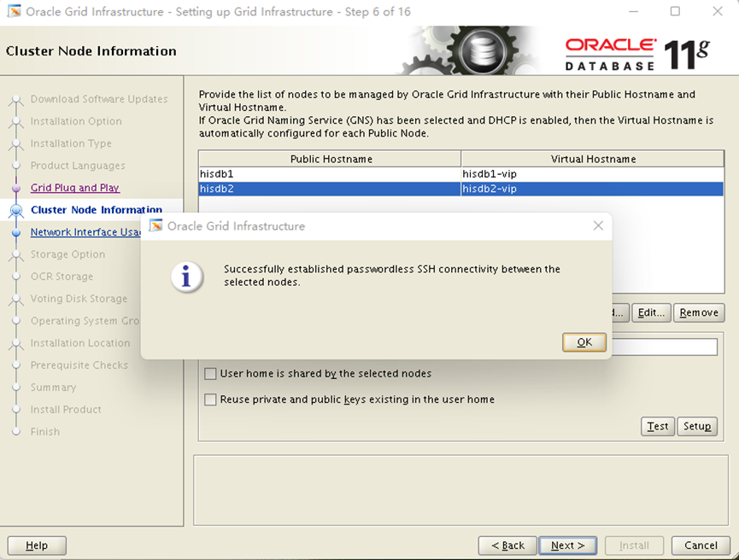The height and width of the screenshot is (560, 739).
Task: Click the information icon in the dialog
Action: 186,277
